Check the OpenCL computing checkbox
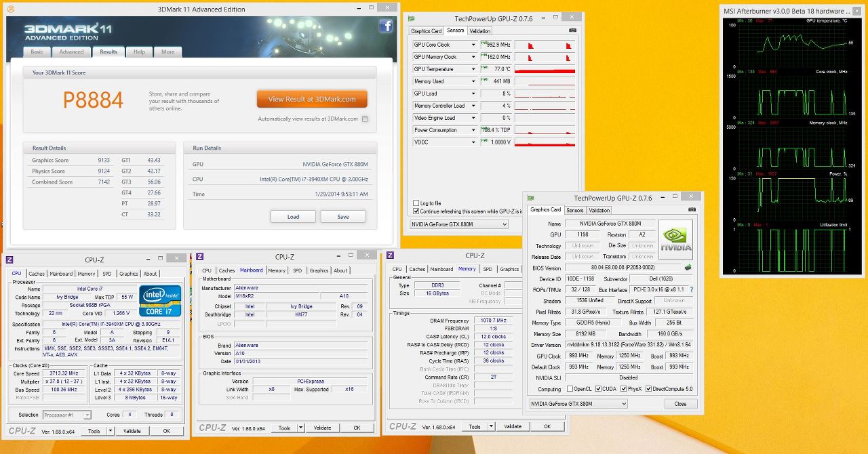 point(570,389)
